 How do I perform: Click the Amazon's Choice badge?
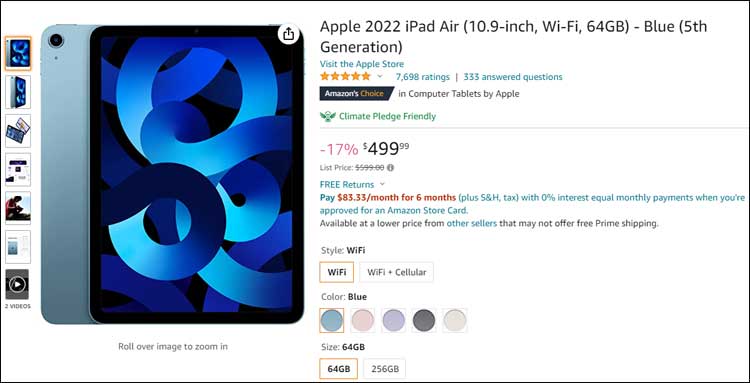pyautogui.click(x=356, y=94)
